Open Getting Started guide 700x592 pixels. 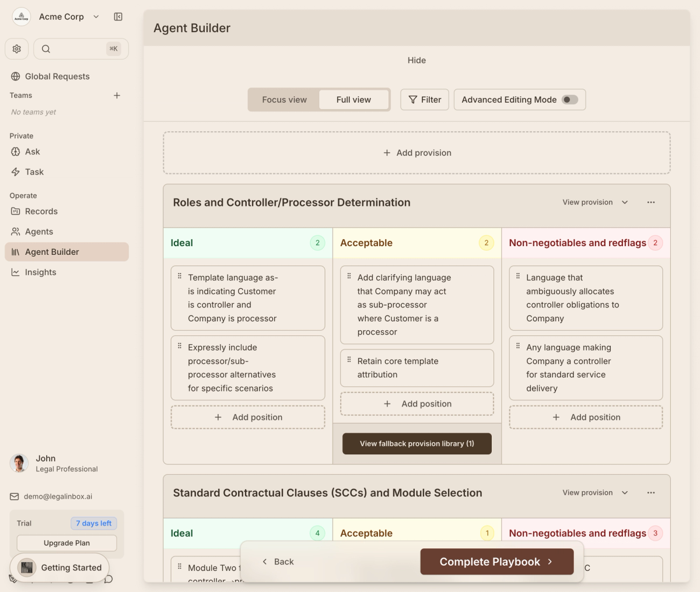60,568
